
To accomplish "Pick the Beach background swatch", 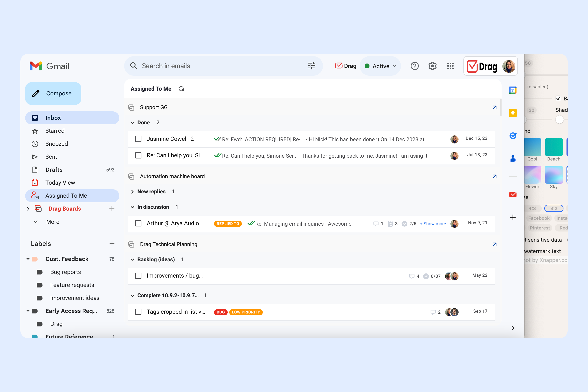I will pyautogui.click(x=554, y=147).
